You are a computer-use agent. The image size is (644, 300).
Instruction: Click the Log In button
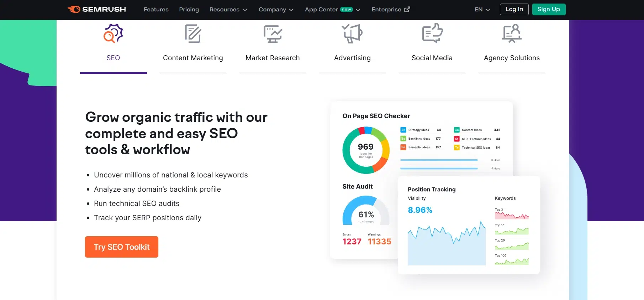[514, 9]
